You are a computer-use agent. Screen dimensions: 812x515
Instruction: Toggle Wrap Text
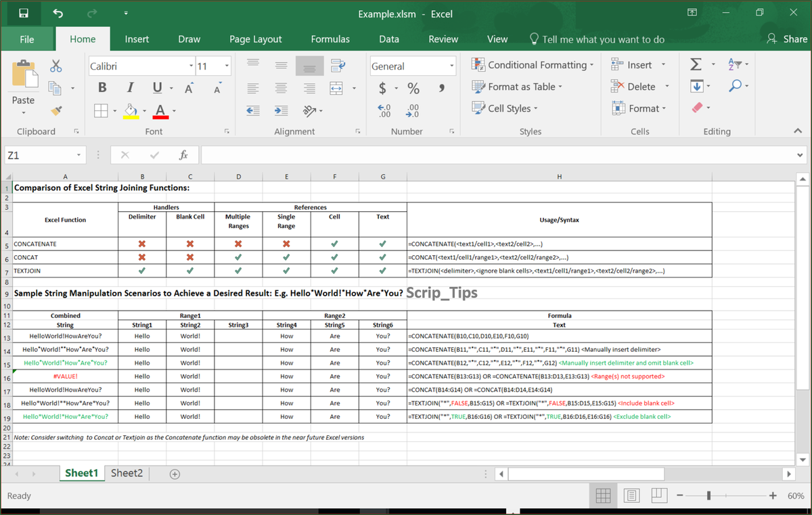point(338,66)
